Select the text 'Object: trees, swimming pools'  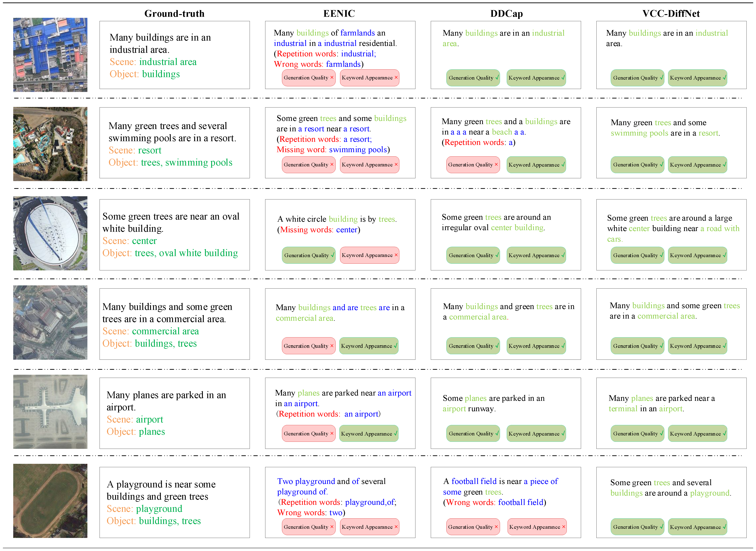pyautogui.click(x=171, y=162)
